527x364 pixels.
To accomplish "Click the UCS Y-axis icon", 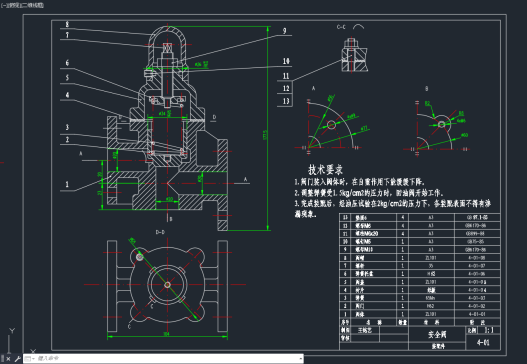I will point(12,331).
